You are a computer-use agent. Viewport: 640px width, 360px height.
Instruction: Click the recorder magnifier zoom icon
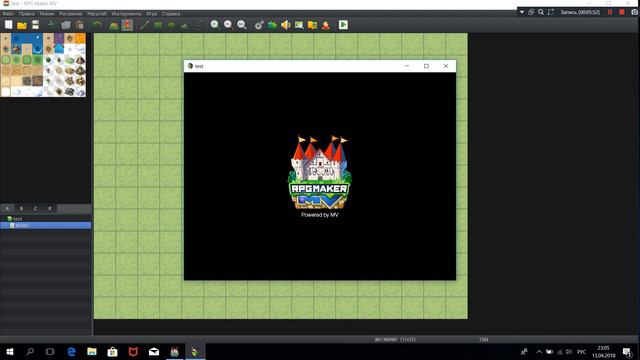point(541,12)
